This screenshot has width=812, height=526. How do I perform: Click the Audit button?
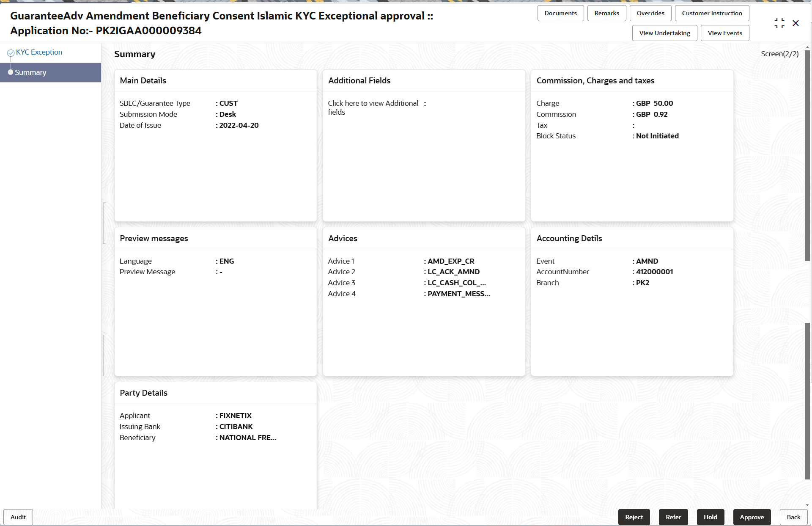point(18,517)
